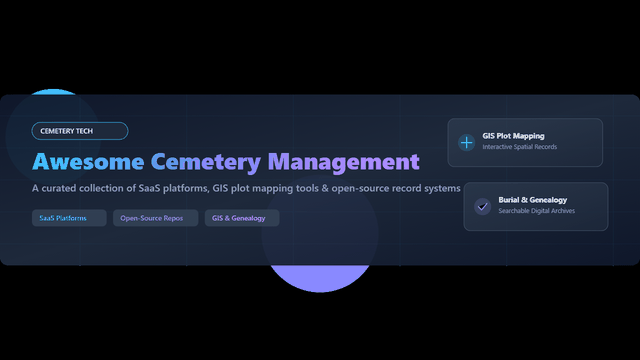Click the curated collection description text
Screen dimensions: 640x360
tap(246, 188)
